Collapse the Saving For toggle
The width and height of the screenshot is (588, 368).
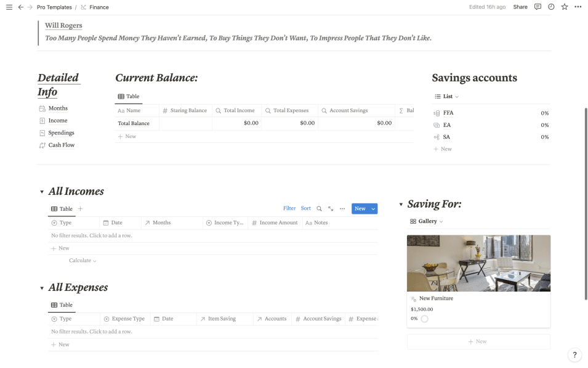tap(401, 205)
